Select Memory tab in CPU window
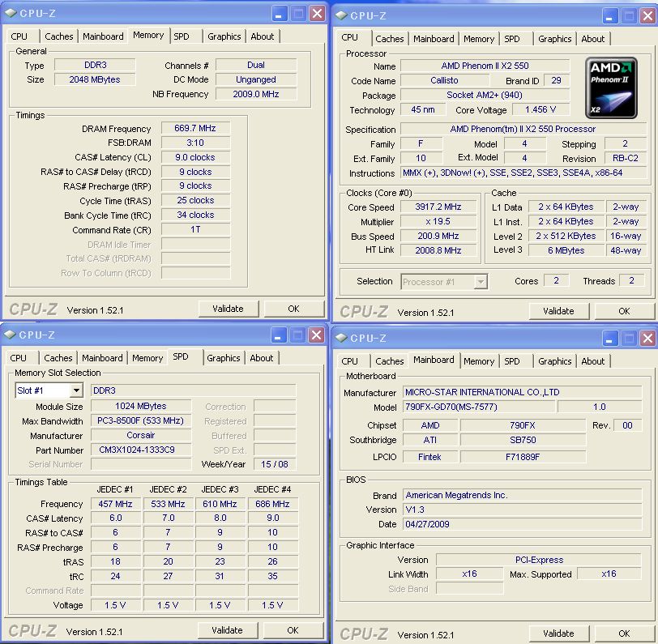The image size is (658, 644). click(x=479, y=39)
